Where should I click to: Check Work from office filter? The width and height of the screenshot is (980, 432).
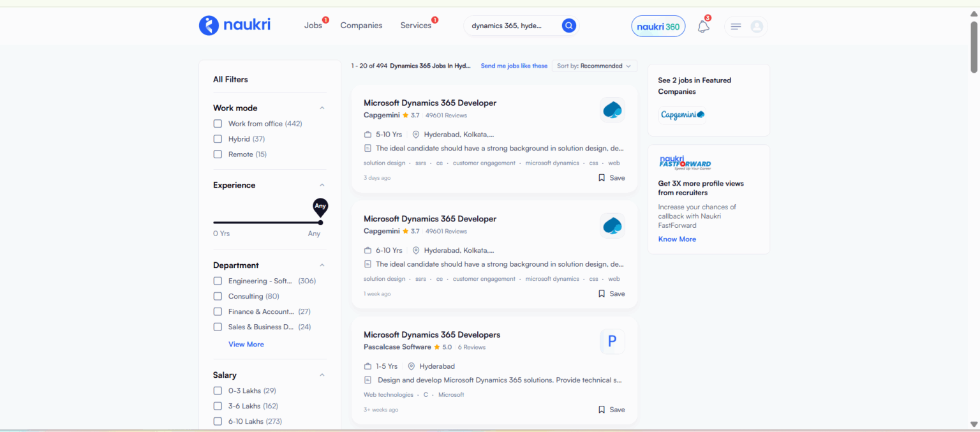[x=218, y=124]
